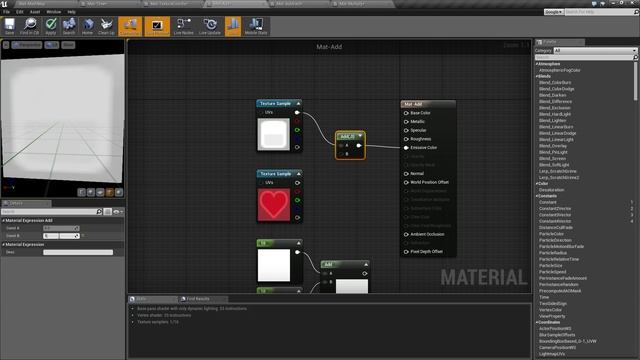This screenshot has width=640, height=360.
Task: Click the Emissive Color input pin
Action: pyautogui.click(x=406, y=148)
